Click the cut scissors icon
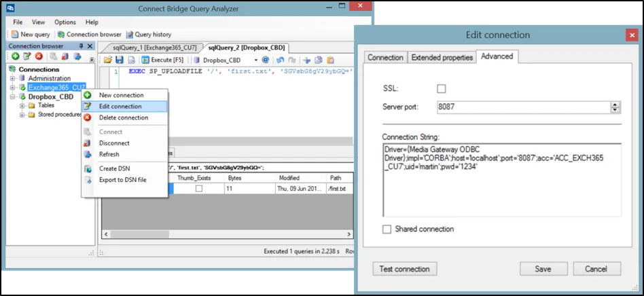This screenshot has width=644, height=296. coord(306,60)
